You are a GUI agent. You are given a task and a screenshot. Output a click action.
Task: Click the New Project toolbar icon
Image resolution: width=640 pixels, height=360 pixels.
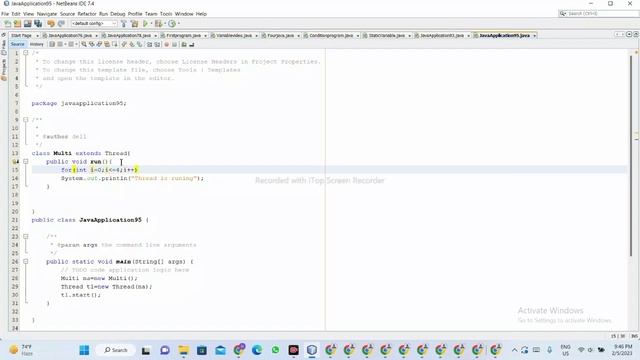click(x=17, y=24)
